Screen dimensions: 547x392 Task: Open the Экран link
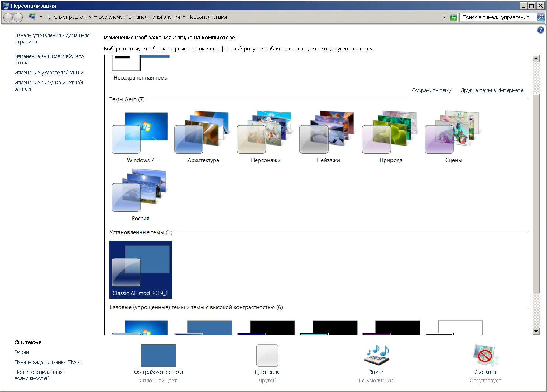(22, 352)
